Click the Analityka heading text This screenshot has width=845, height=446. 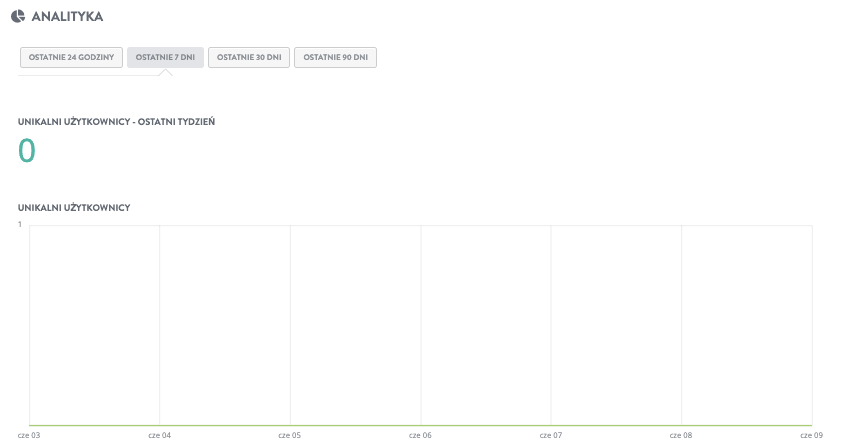[67, 17]
